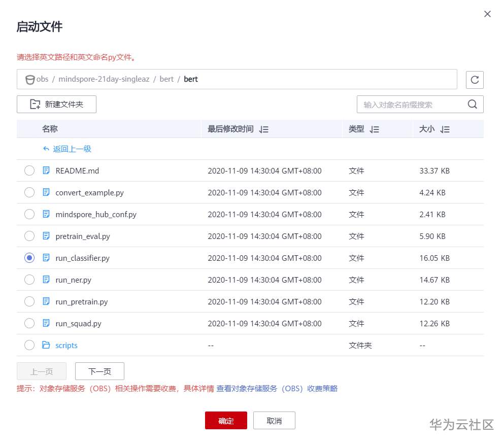This screenshot has width=504, height=445.
Task: Click the search magnifier icon
Action: [x=472, y=104]
